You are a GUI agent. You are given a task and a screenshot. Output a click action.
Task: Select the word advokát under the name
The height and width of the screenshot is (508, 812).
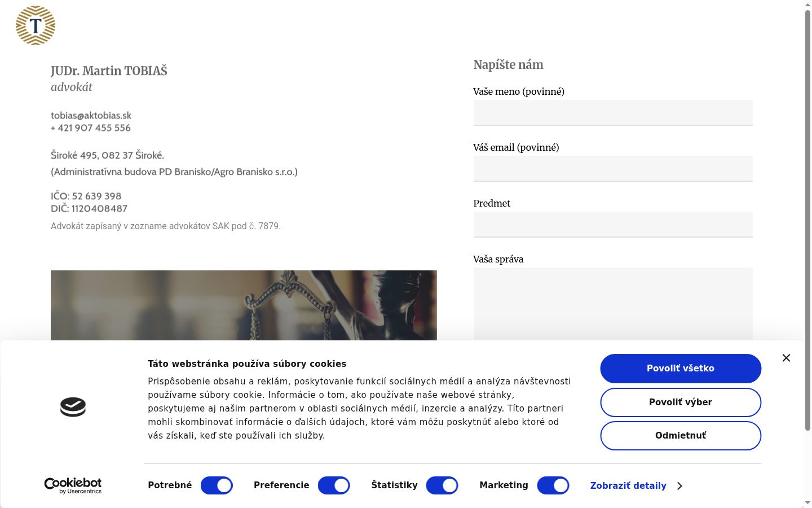tap(72, 87)
